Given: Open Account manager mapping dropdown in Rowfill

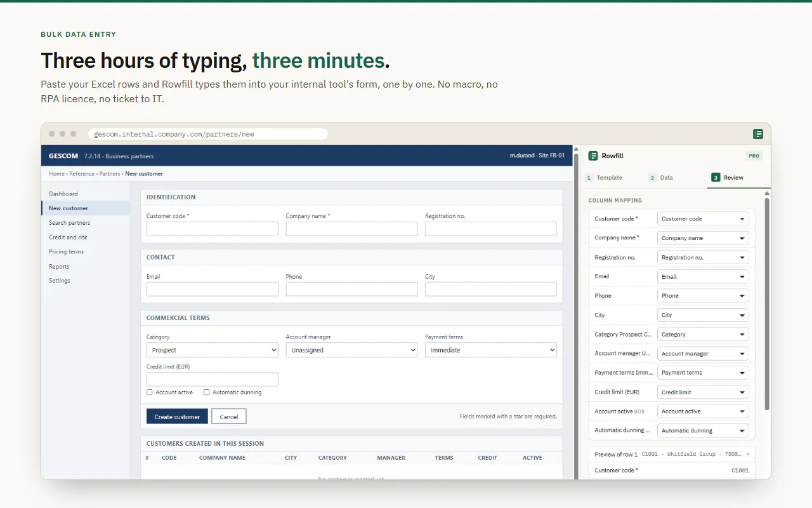Looking at the screenshot, I should tap(703, 354).
